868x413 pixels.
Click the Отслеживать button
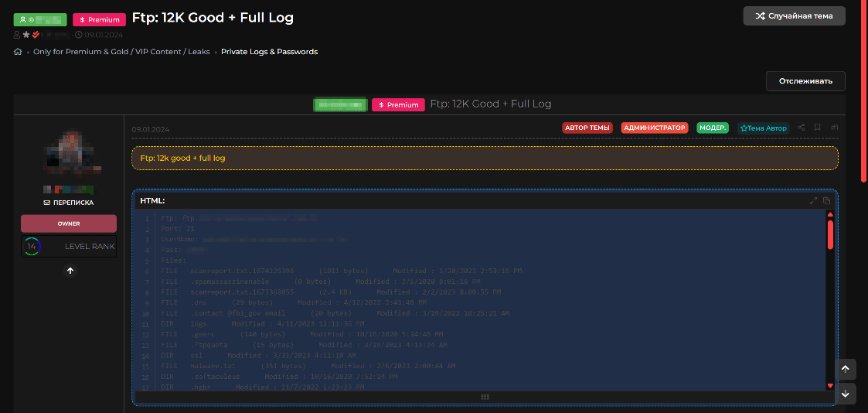[805, 81]
